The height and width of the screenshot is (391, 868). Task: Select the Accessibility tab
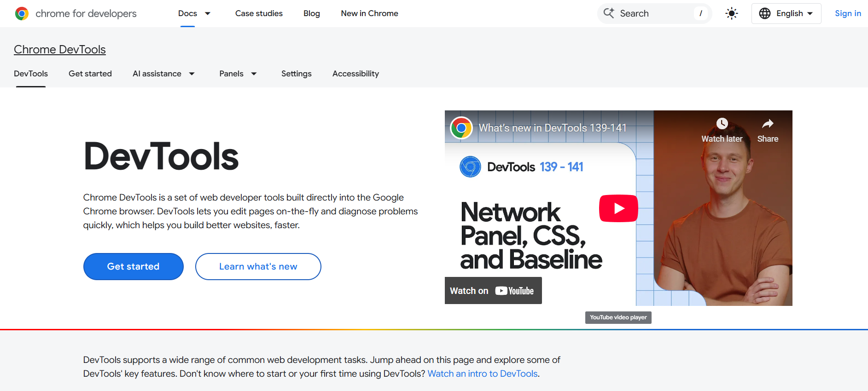coord(355,74)
